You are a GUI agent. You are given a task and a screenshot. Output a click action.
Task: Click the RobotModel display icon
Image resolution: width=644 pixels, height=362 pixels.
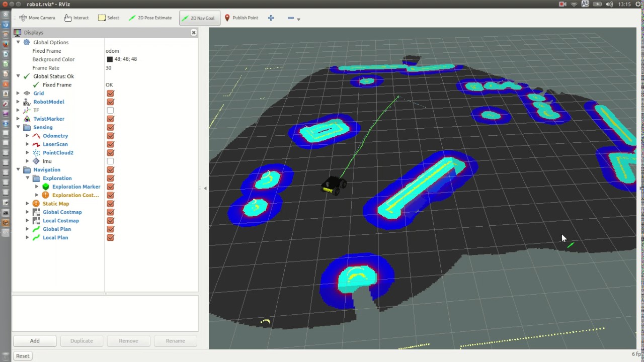tap(27, 102)
